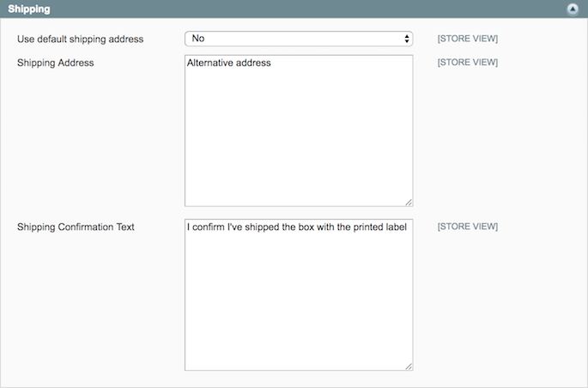Viewport: 588px width, 388px height.
Task: Click the 'Shipping' header title
Action: click(x=29, y=9)
